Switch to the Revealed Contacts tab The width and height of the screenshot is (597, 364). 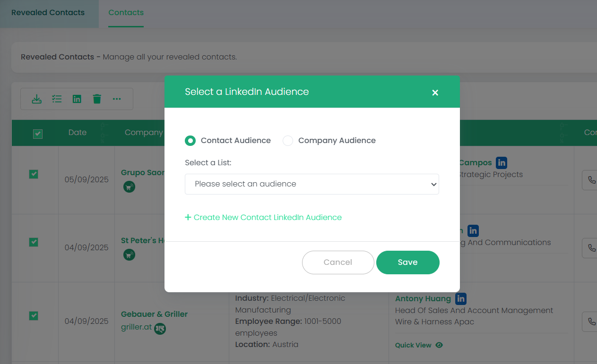click(x=48, y=13)
